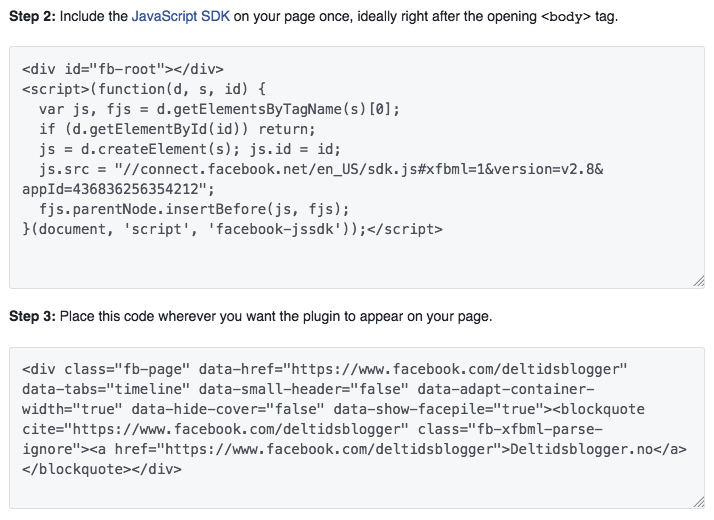Click the getElementById return line
Viewport: 714px width, 520px height.
(x=177, y=129)
